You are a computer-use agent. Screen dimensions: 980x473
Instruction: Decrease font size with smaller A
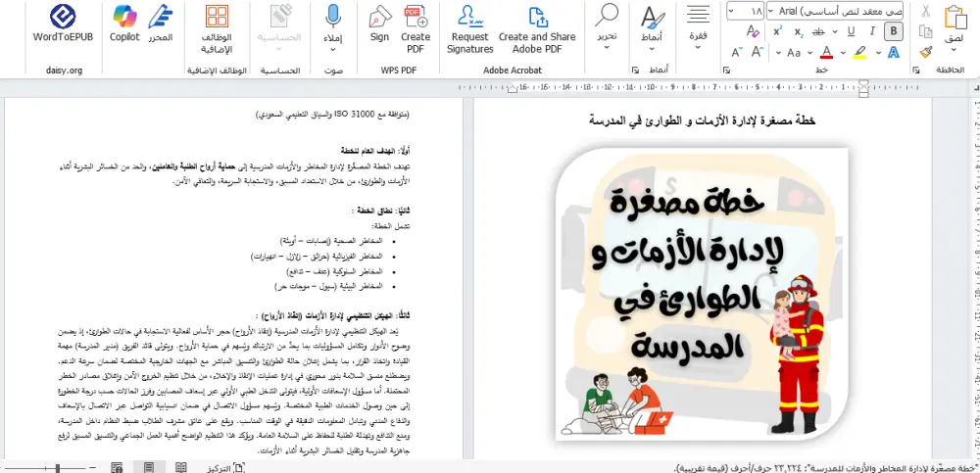tap(737, 53)
